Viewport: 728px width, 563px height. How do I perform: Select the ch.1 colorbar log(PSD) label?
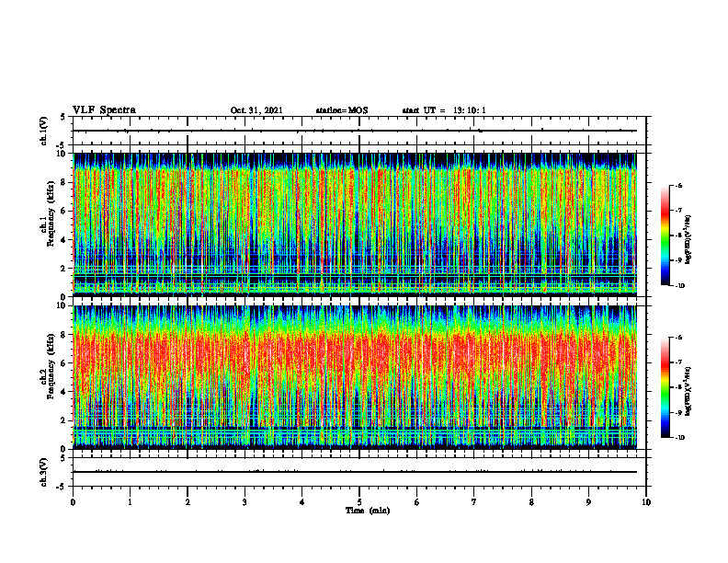tap(688, 240)
